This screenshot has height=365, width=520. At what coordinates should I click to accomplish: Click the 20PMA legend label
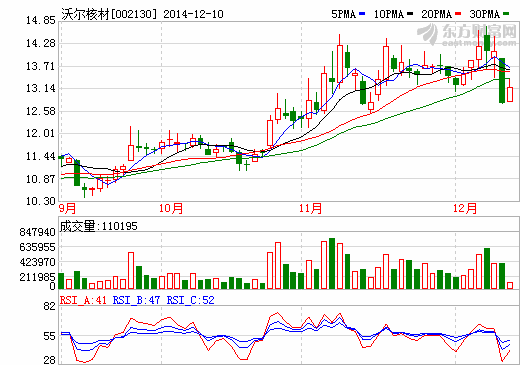[437, 14]
